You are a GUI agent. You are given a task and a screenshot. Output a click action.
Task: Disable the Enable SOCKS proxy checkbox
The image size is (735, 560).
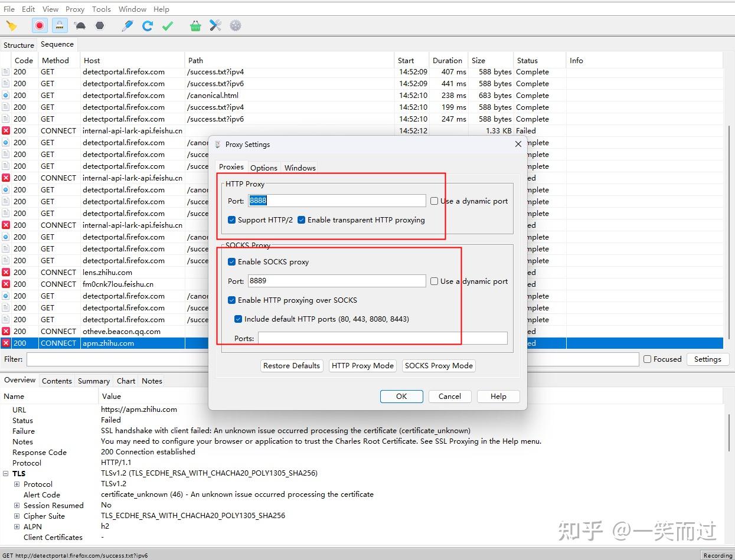click(x=232, y=262)
